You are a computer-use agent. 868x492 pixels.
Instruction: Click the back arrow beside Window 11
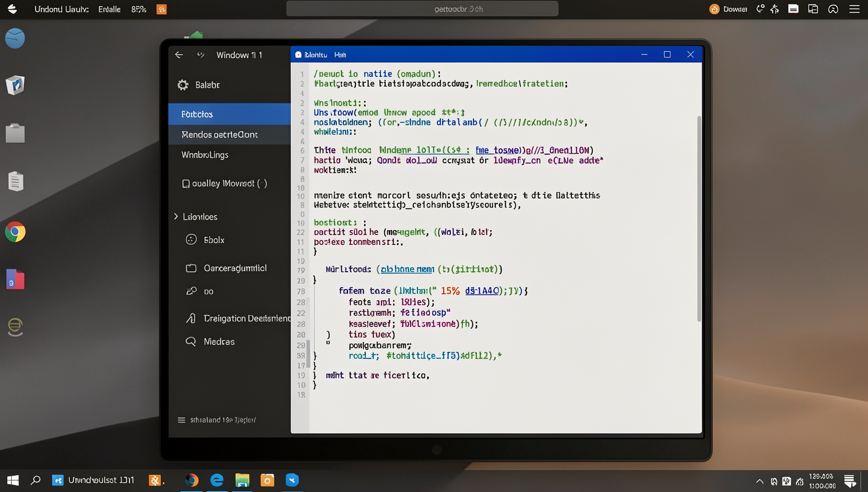(179, 55)
